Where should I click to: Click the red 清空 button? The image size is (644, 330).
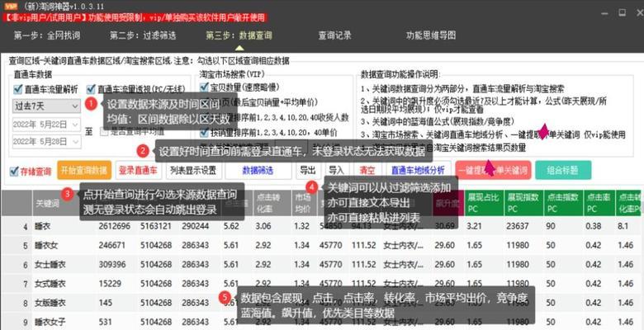367,170
